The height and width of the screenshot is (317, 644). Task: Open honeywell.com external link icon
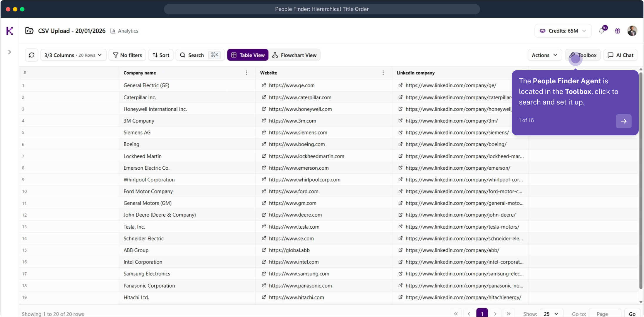coord(264,109)
